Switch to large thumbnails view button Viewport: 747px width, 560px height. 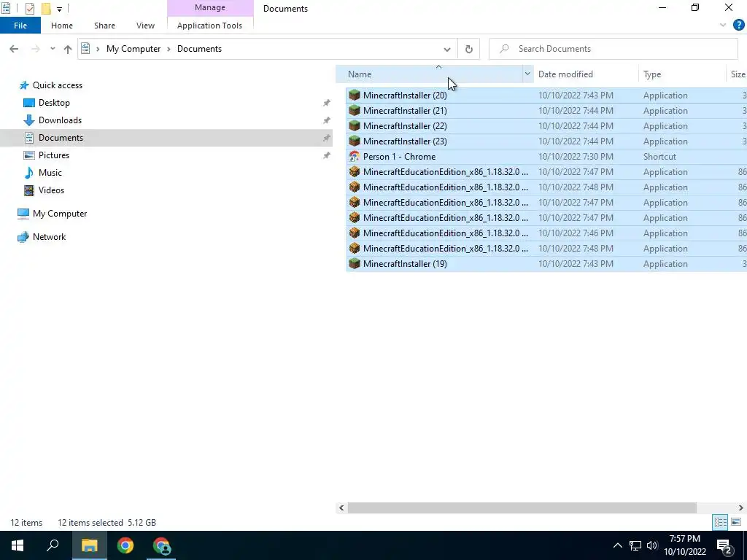[x=736, y=522]
